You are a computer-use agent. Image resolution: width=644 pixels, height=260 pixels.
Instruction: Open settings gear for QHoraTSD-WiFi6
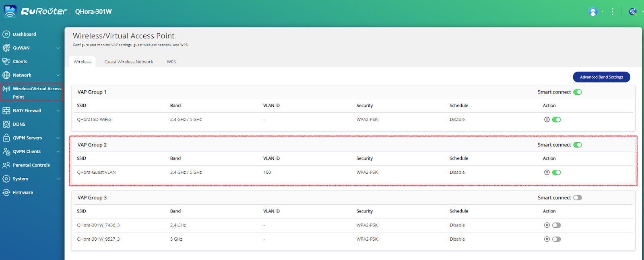(547, 120)
